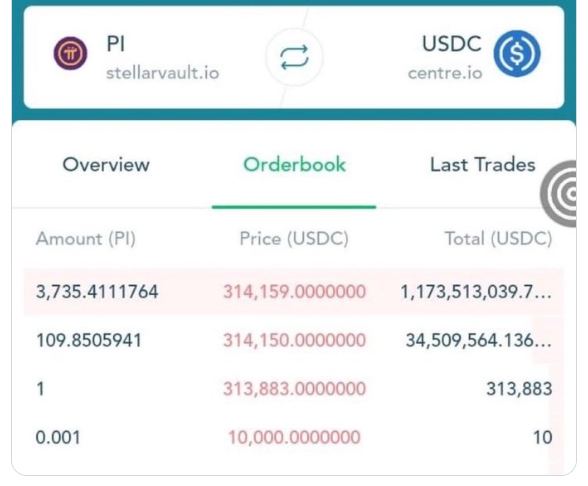The image size is (588, 486).
Task: Select the 314,150.0000000 price order
Action: [294, 340]
